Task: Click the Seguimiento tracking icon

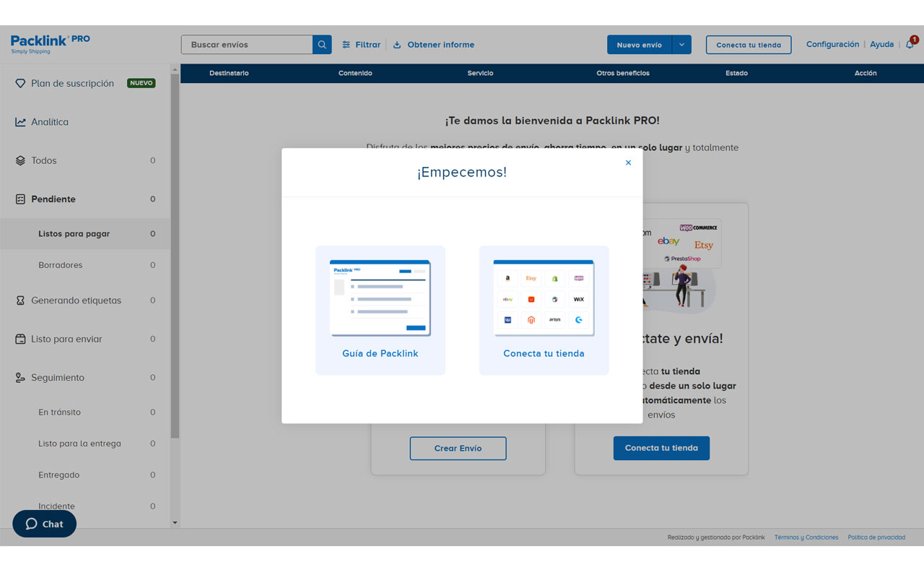Action: pos(20,377)
